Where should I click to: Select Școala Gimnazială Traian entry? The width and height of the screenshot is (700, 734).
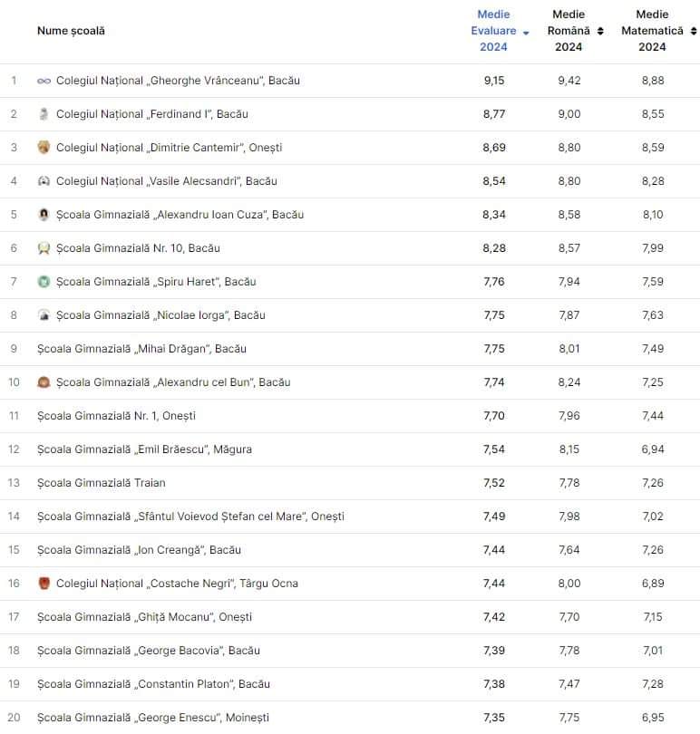click(102, 483)
